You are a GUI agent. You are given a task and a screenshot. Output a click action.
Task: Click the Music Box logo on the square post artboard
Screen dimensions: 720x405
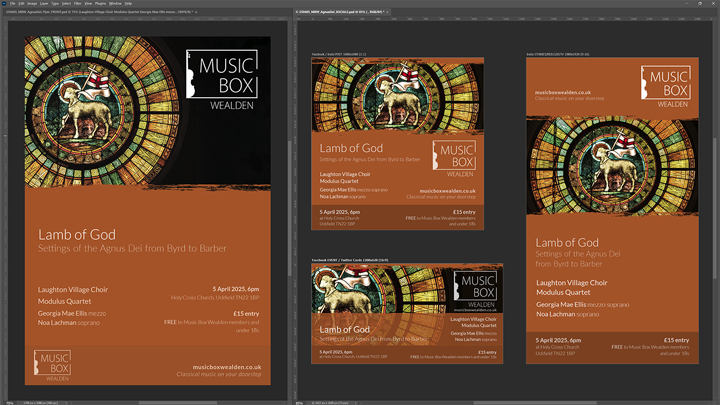click(x=455, y=159)
